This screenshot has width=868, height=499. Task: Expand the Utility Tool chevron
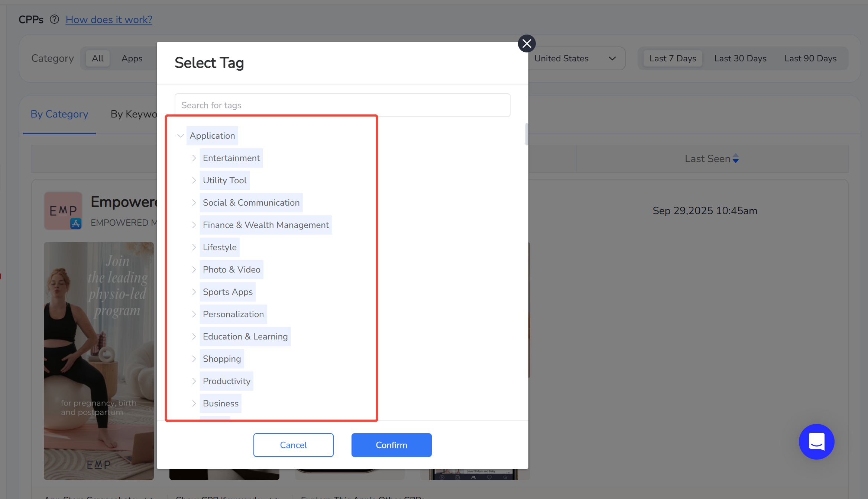click(194, 180)
